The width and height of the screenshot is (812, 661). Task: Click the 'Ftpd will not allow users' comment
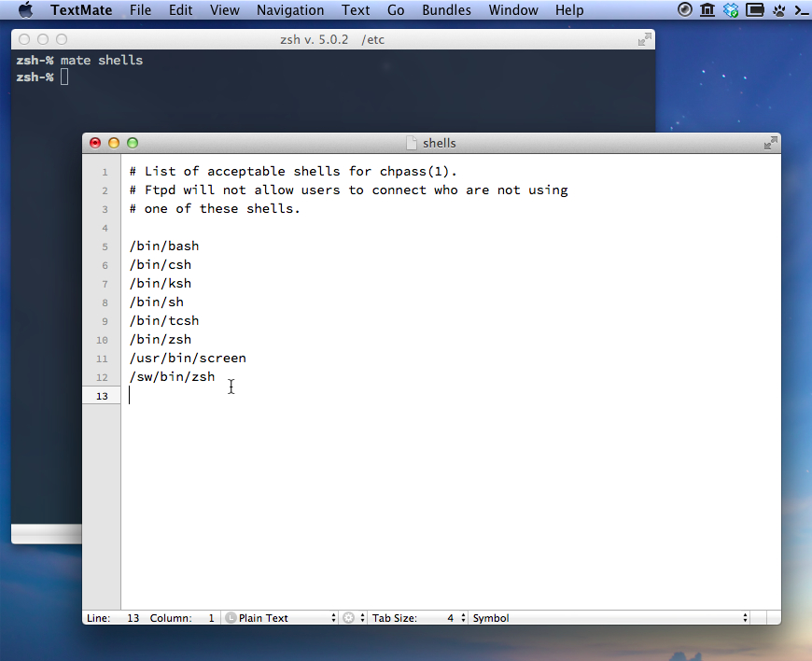[x=348, y=190]
